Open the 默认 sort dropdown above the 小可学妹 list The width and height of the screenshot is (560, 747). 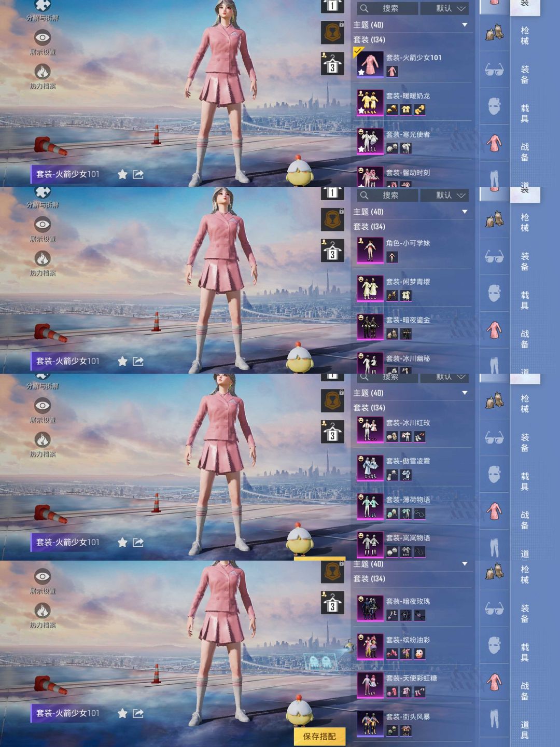(445, 195)
